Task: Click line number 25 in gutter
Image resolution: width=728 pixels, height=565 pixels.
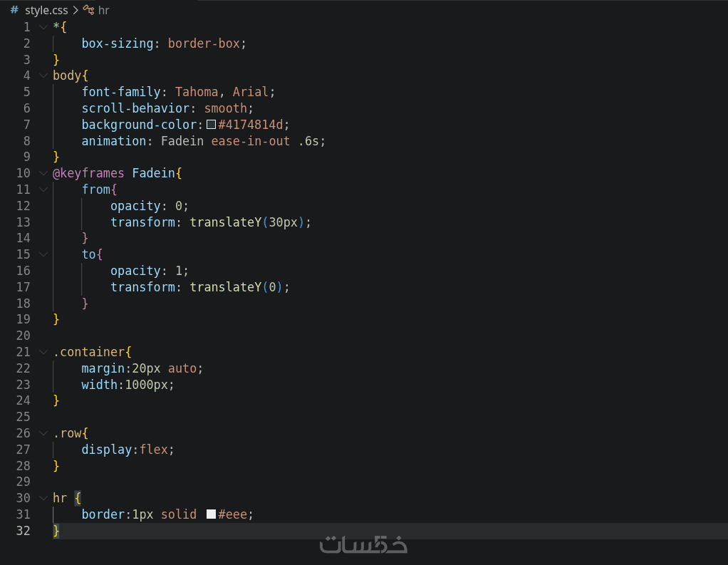Action: coord(24,417)
